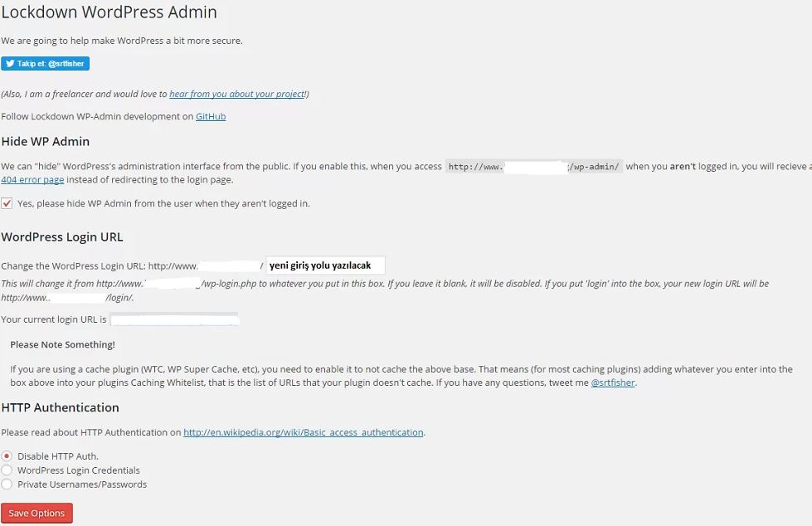Click the 'WordPress Login Credentials' label text
This screenshot has height=526, width=812.
tap(79, 470)
